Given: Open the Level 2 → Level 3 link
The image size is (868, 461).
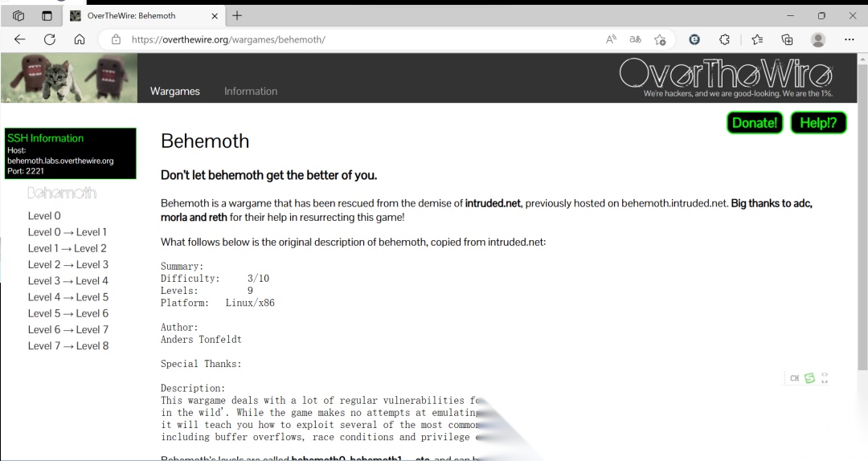Looking at the screenshot, I should tap(68, 264).
